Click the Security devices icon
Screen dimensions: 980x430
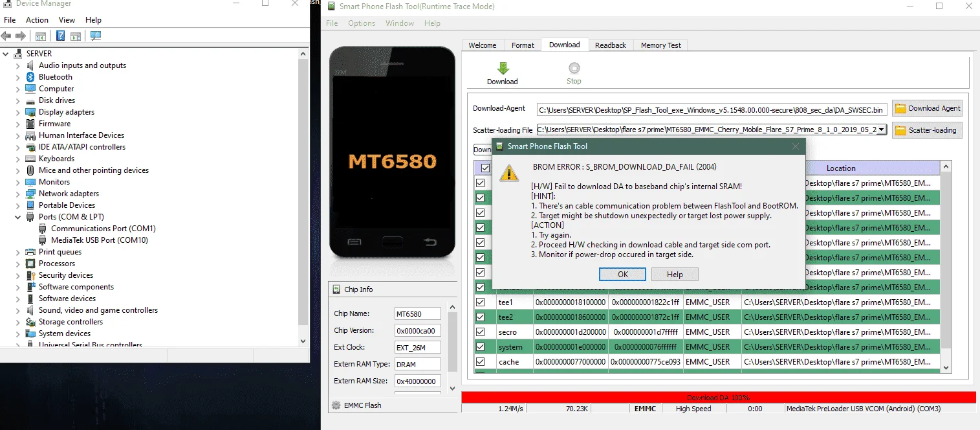coord(30,275)
